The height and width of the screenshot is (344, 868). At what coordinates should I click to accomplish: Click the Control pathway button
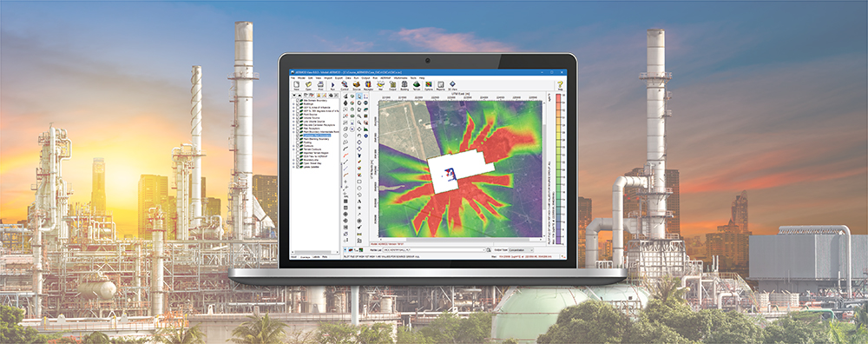(345, 86)
